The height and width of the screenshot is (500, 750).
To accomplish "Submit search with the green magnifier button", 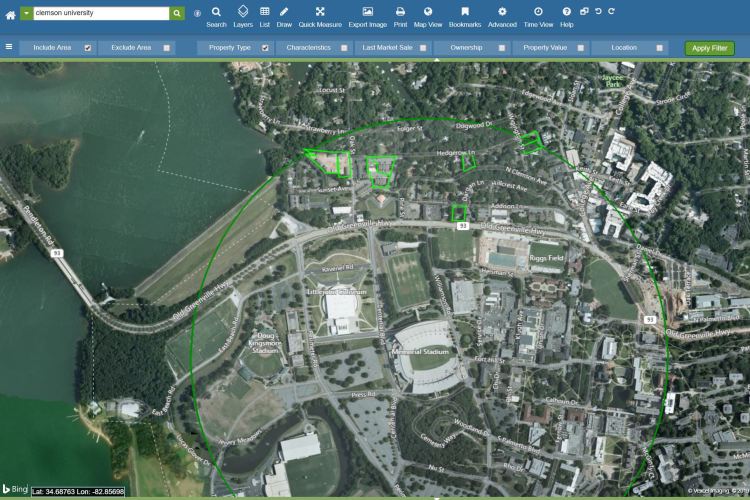I will pyautogui.click(x=176, y=13).
